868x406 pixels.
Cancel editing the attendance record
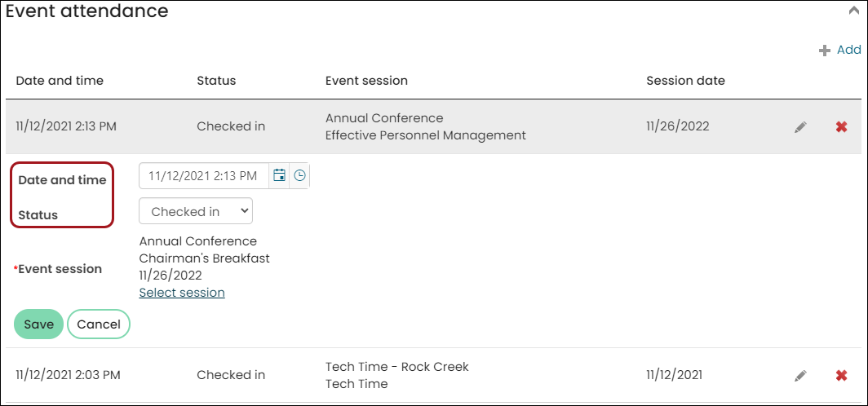(99, 324)
